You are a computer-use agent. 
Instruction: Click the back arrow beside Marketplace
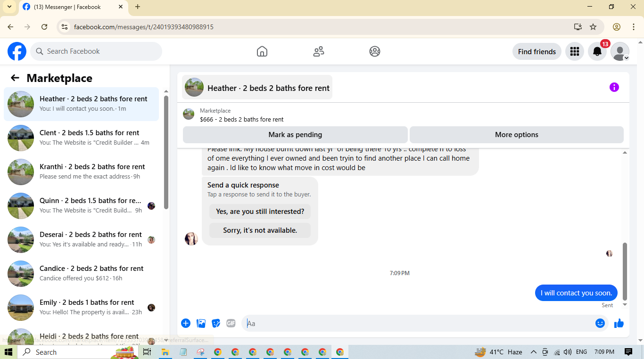point(15,78)
